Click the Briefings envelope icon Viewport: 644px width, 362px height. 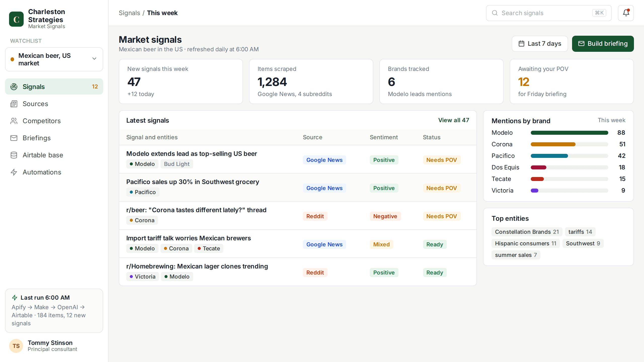14,138
